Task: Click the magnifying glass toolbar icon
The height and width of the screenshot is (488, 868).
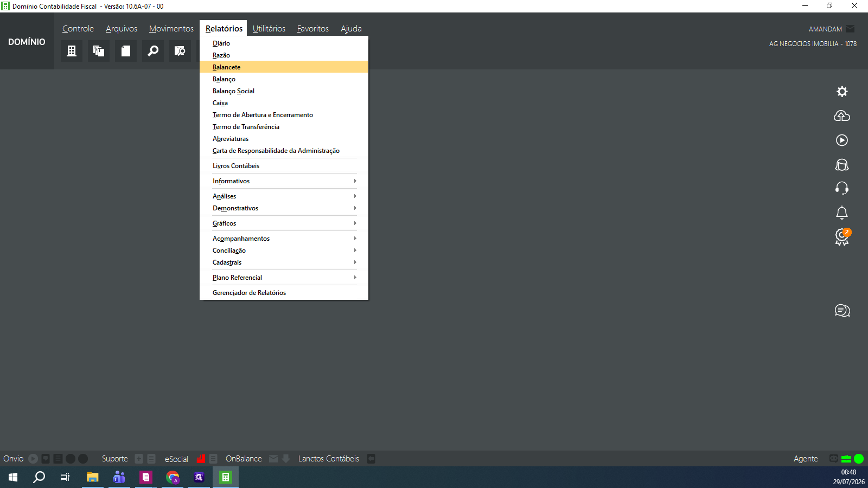Action: (153, 51)
